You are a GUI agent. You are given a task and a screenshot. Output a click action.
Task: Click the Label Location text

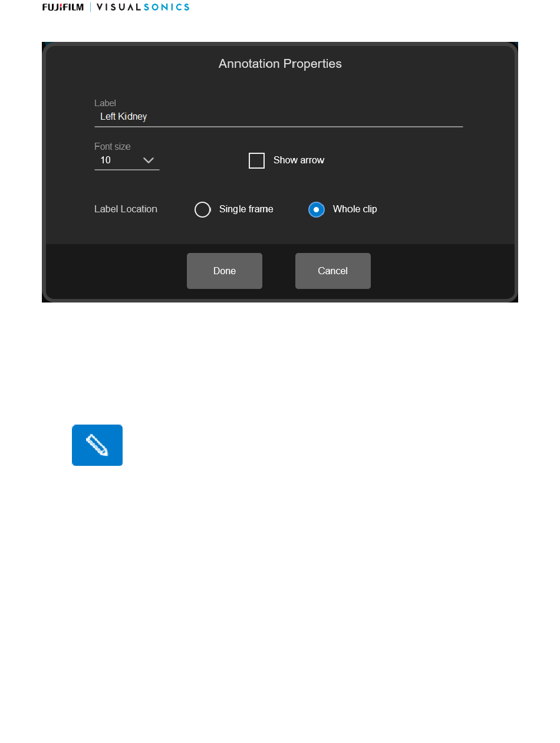point(126,209)
